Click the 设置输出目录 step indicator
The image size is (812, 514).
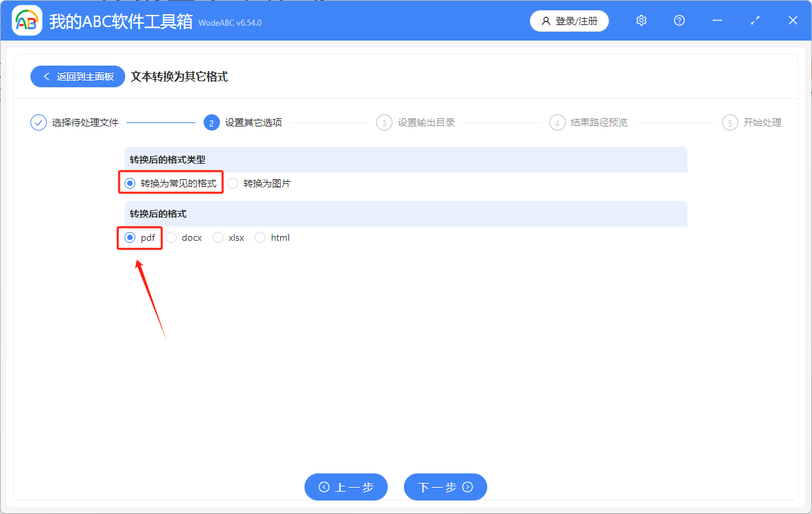point(384,122)
